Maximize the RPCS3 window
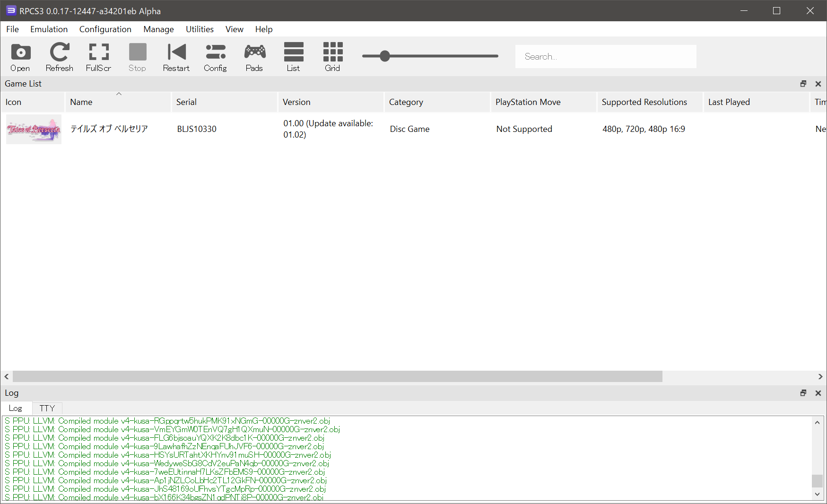Viewport: 827px width, 504px height. (777, 10)
